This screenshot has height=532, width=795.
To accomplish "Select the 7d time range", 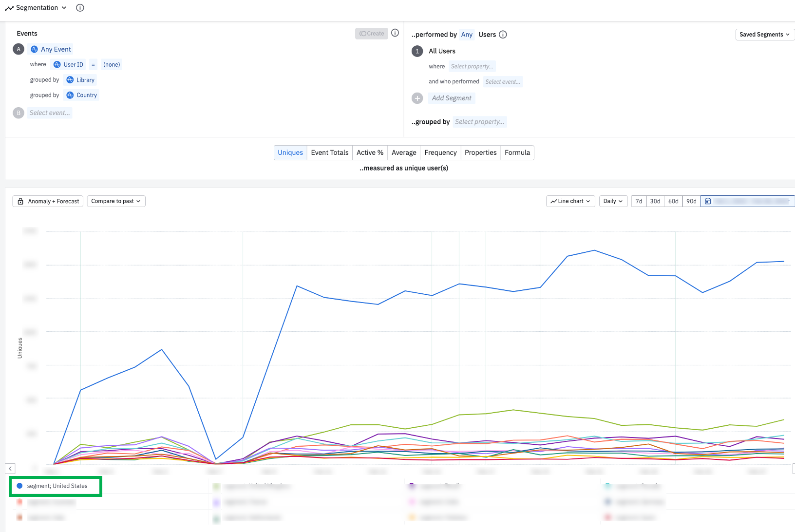I will pyautogui.click(x=639, y=201).
